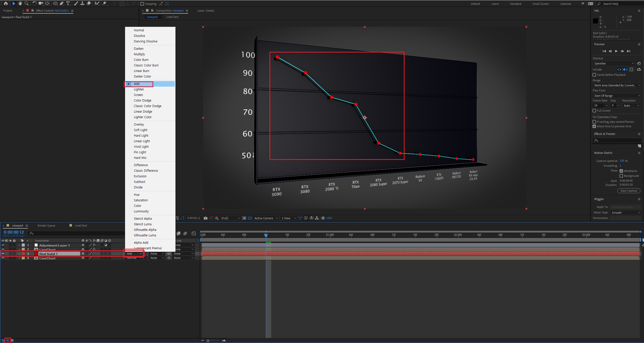This screenshot has height=343, width=644.
Task: Open the Active Camera dropdown
Action: [x=266, y=218]
